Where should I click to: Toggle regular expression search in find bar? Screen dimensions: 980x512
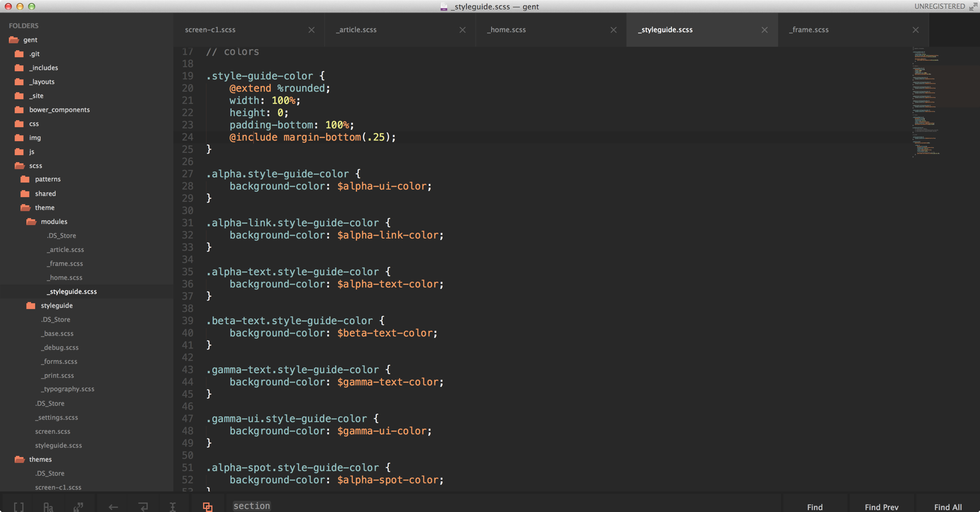click(19, 506)
